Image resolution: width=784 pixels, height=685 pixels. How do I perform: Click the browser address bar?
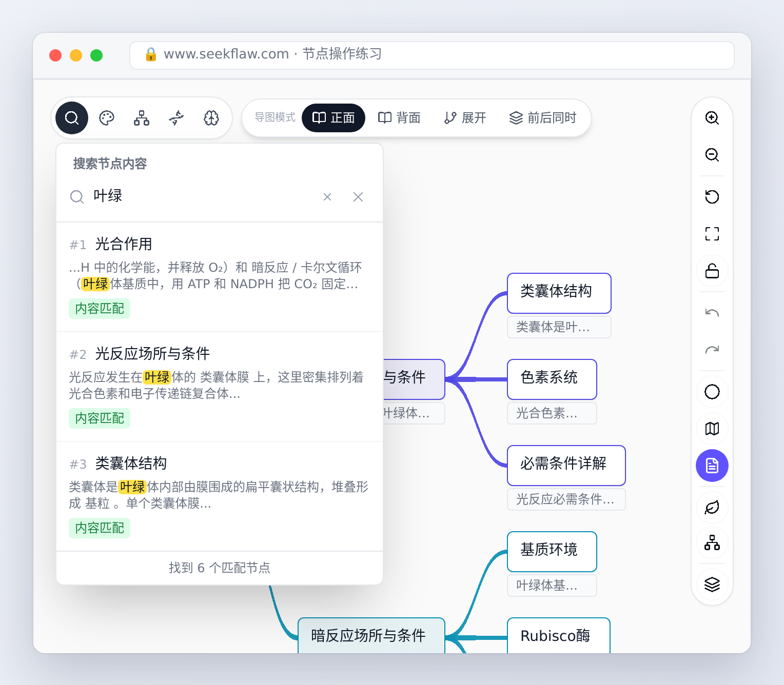point(432,55)
